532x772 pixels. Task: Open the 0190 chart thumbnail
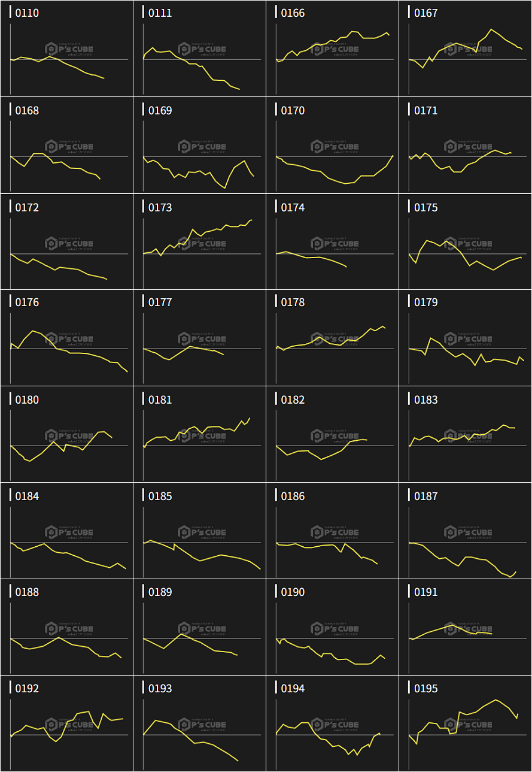click(332, 628)
